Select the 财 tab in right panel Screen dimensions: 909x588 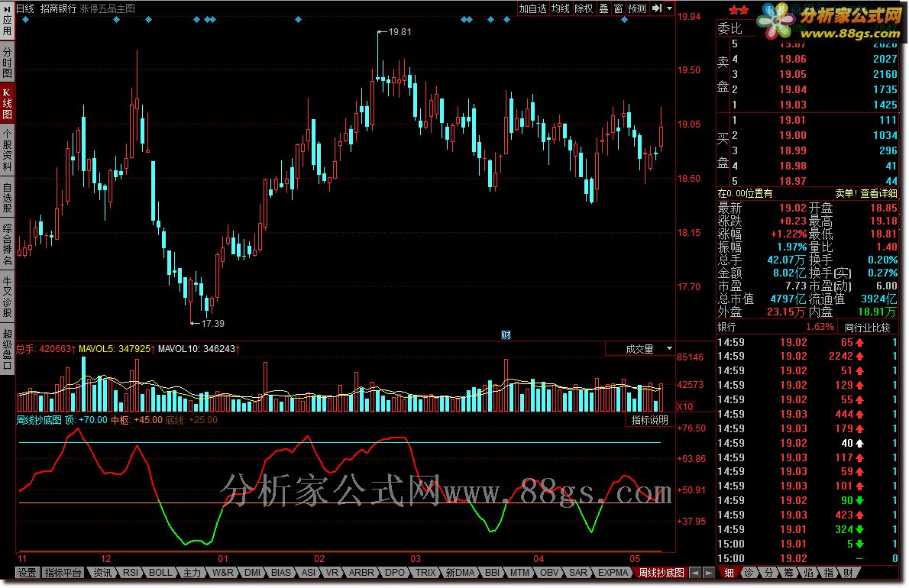coord(848,573)
